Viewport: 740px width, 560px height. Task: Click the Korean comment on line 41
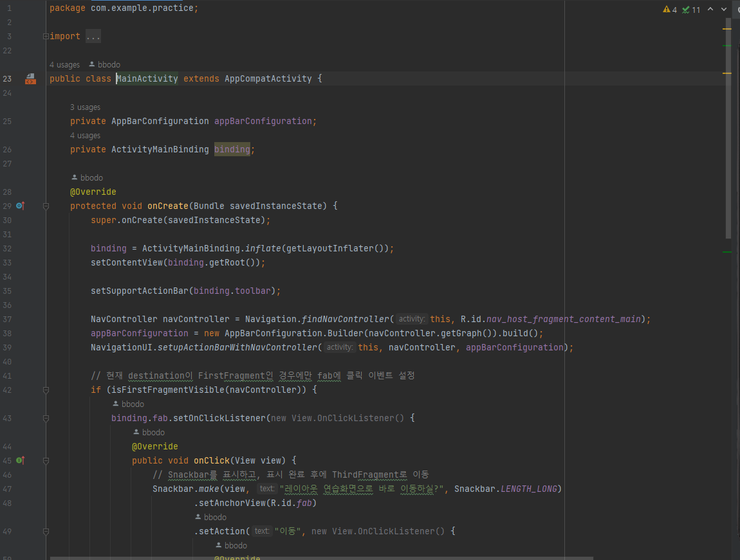(x=252, y=375)
